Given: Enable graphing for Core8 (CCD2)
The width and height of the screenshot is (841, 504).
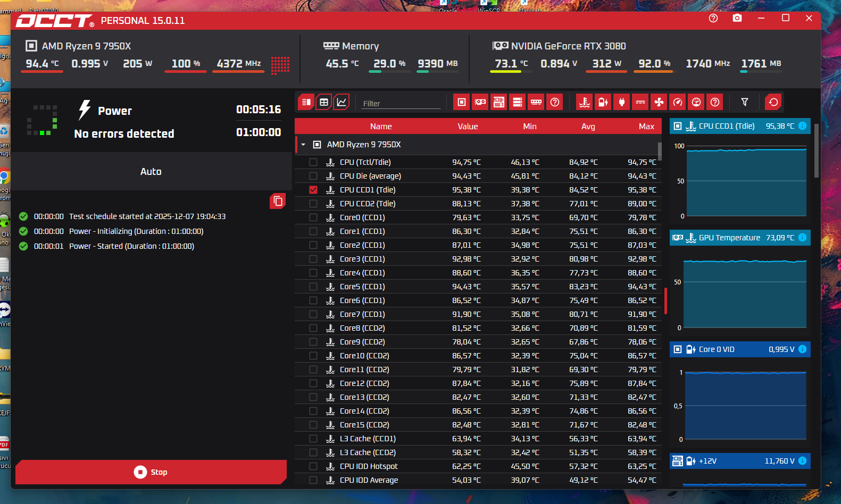Looking at the screenshot, I should tap(313, 328).
